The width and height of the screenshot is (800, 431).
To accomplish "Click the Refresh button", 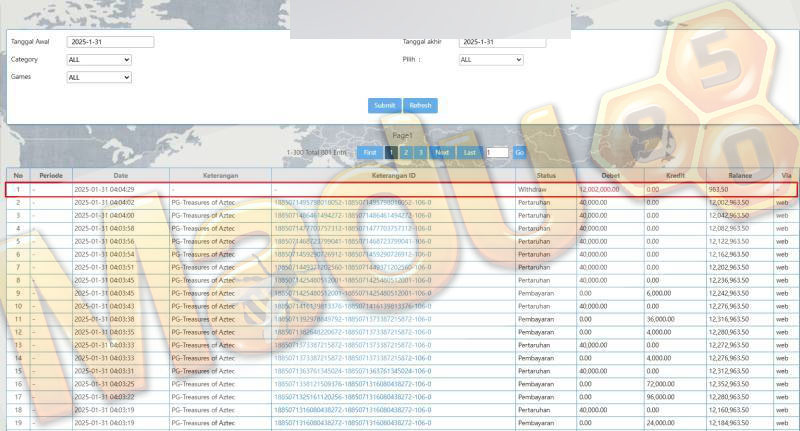I will [x=420, y=106].
